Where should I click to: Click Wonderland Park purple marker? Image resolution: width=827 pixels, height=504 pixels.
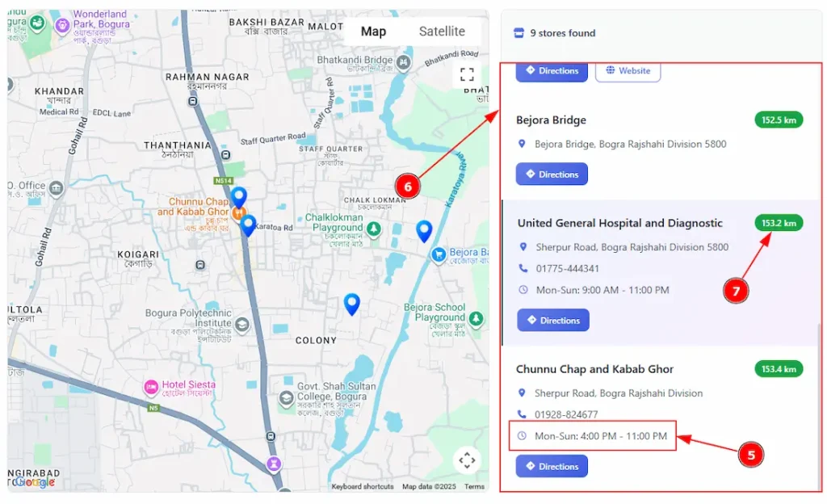(x=62, y=25)
